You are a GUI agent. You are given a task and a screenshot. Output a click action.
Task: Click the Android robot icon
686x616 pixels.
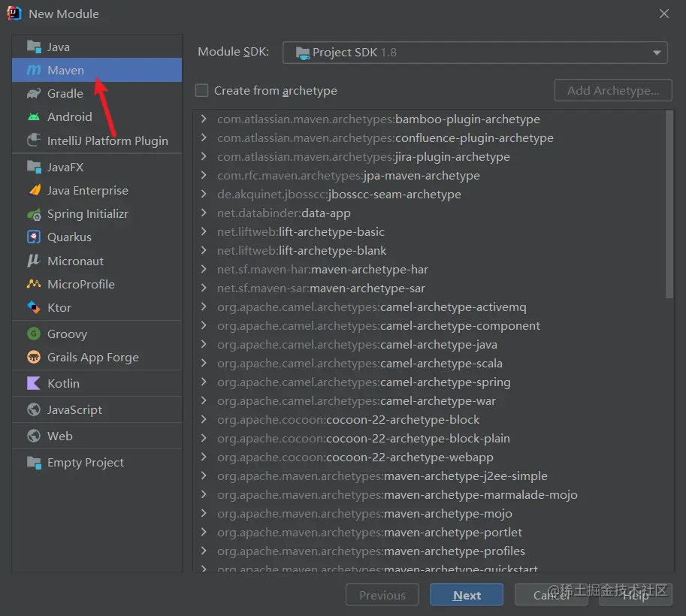[x=34, y=116]
